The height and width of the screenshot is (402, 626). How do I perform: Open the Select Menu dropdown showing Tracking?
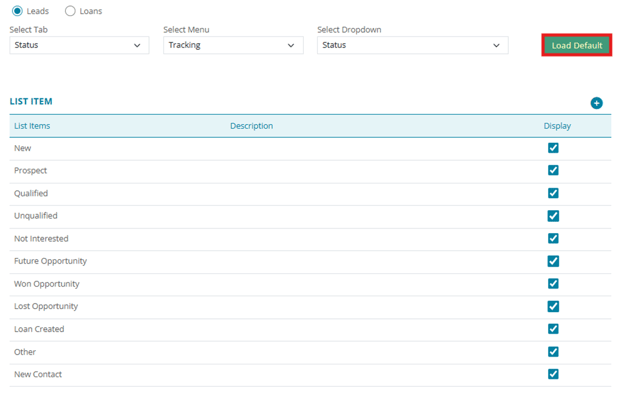pyautogui.click(x=233, y=45)
